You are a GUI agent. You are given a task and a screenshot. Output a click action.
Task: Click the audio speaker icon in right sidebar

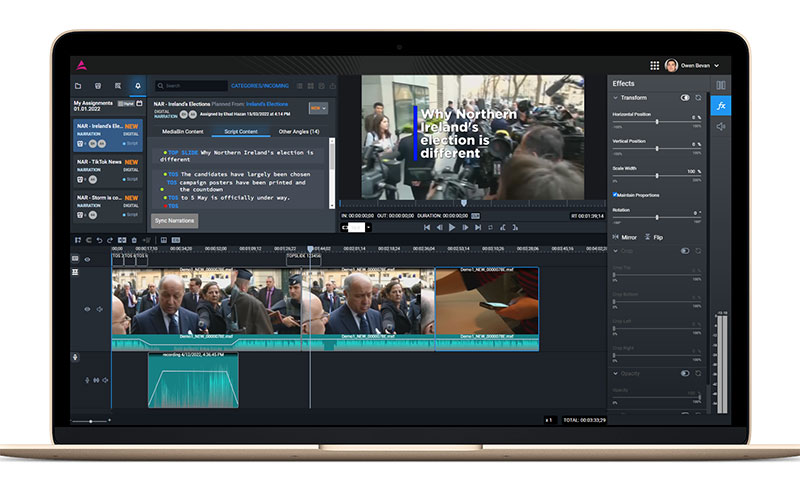[x=720, y=126]
